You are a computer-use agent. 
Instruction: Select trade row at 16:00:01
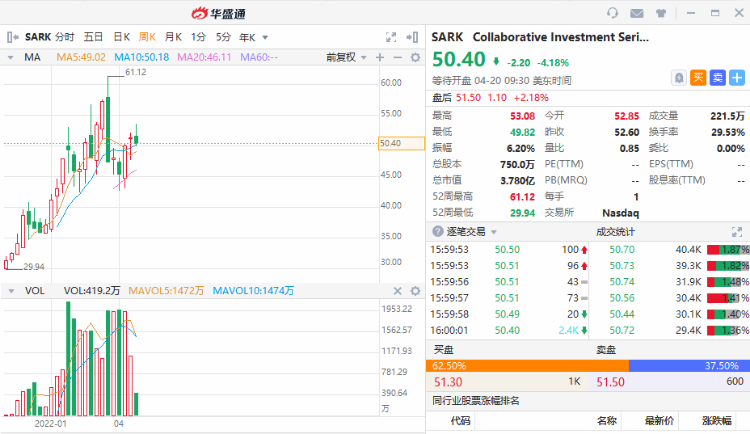click(509, 330)
